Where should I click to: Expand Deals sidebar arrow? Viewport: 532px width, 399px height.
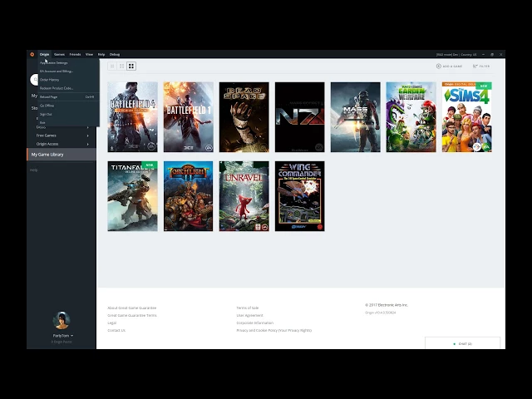[88, 127]
